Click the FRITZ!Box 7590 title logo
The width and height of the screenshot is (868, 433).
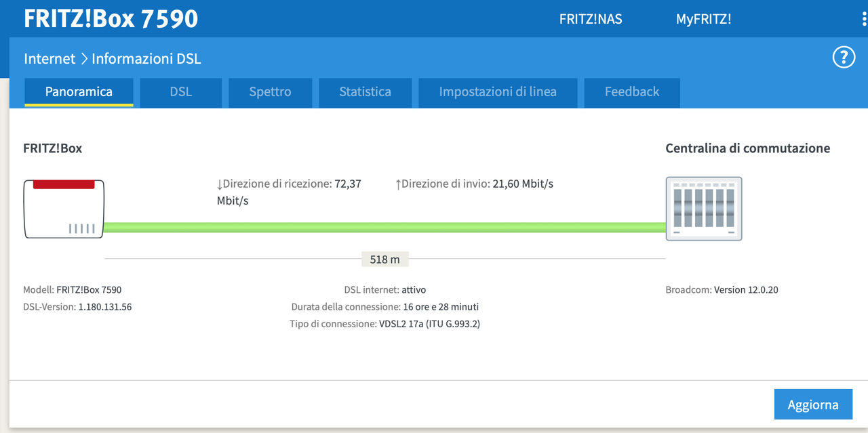111,18
